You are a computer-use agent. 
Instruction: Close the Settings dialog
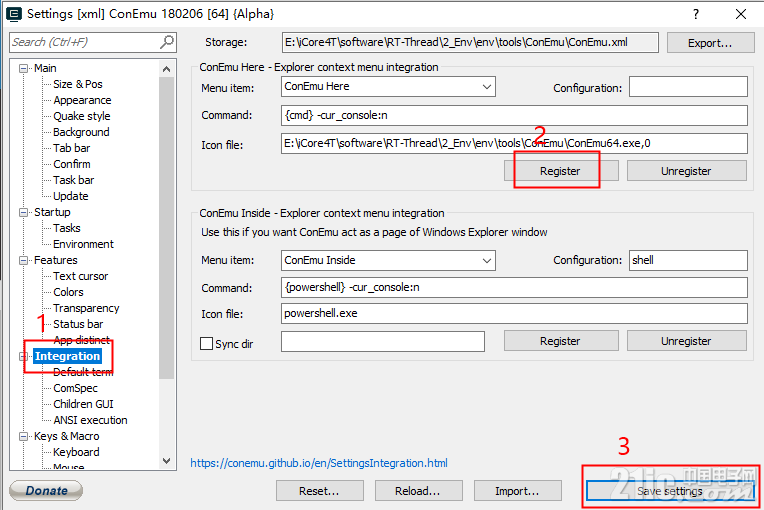click(741, 14)
